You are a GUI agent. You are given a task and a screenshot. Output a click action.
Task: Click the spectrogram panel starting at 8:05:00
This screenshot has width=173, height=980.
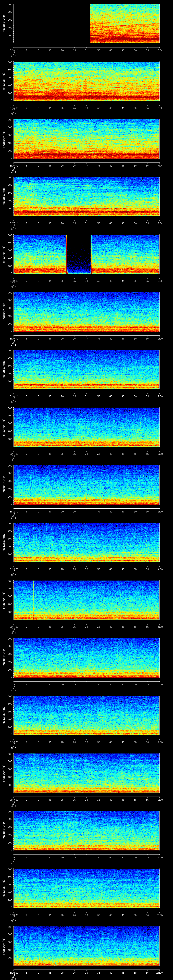(86, 81)
